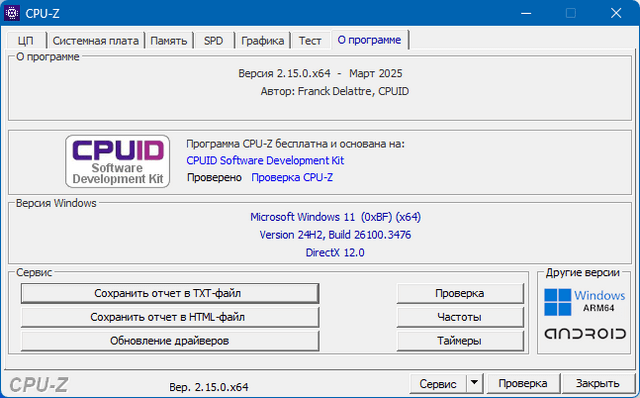Image resolution: width=640 pixels, height=398 pixels.
Task: Minimize the CPU-Z window
Action: tap(526, 13)
